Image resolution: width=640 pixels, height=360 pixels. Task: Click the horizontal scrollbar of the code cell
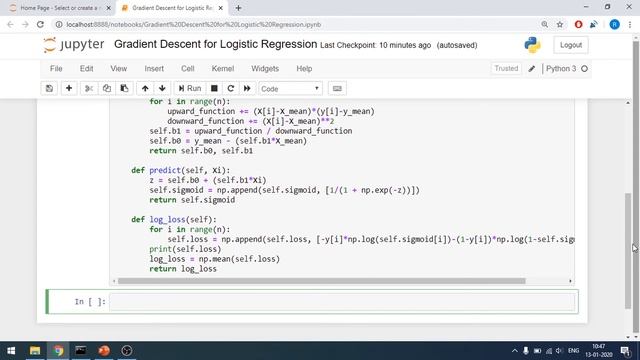pos(321,281)
